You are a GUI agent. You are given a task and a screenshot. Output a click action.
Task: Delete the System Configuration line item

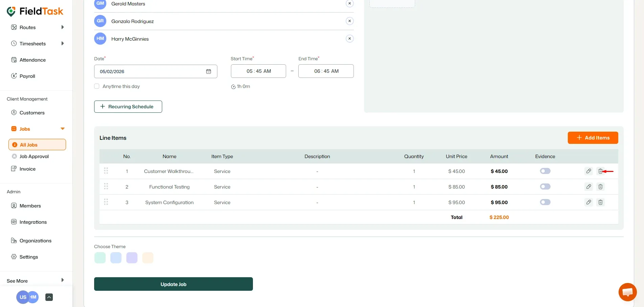[x=600, y=202]
